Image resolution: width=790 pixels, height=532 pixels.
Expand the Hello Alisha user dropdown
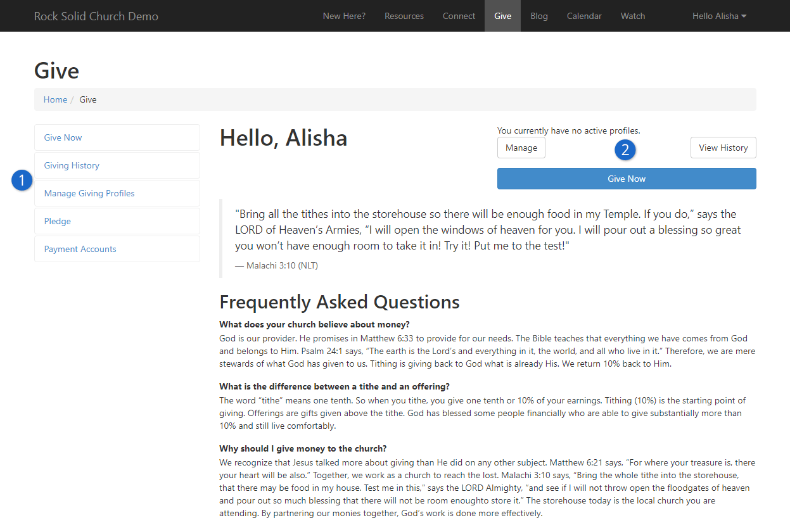pos(719,16)
